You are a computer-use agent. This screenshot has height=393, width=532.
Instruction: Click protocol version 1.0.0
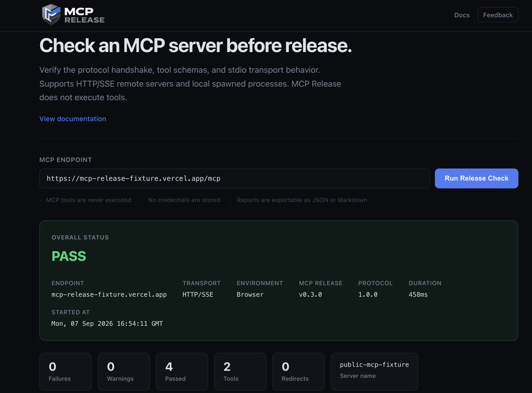pos(368,295)
